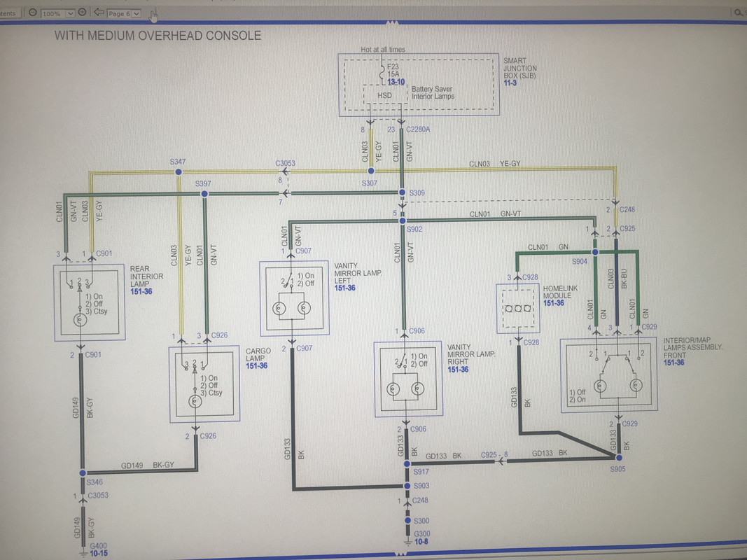Click the S307 splice label
The width and height of the screenshot is (747, 560).
(369, 183)
